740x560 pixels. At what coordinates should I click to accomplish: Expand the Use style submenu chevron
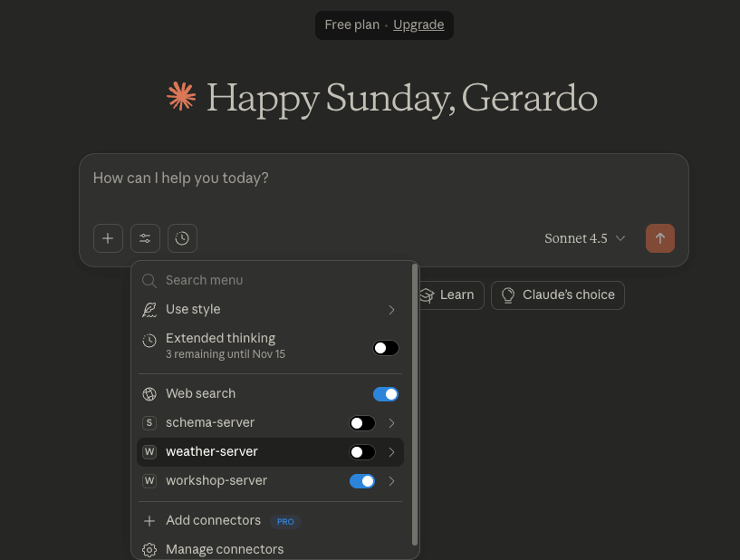click(x=392, y=310)
